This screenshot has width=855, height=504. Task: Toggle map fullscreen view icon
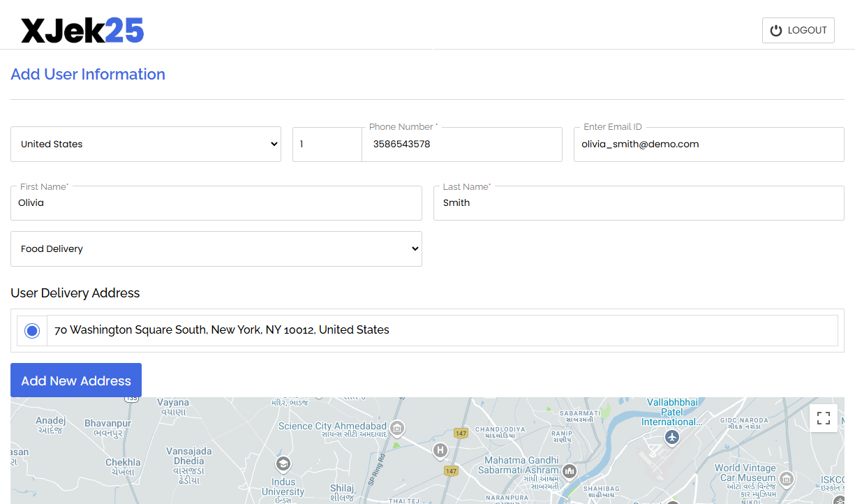click(x=824, y=417)
